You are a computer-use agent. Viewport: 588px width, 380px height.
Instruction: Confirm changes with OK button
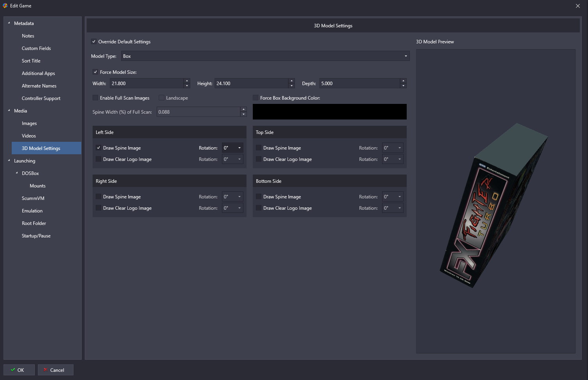coord(19,370)
